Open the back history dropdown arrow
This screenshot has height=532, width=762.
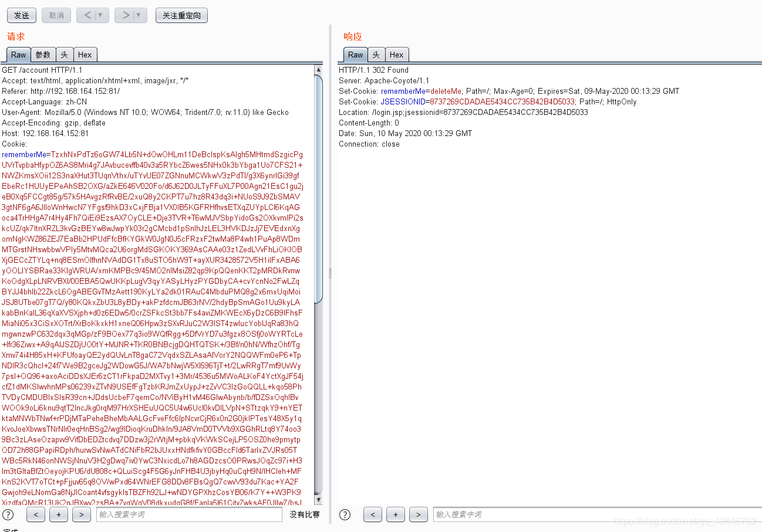(x=99, y=15)
